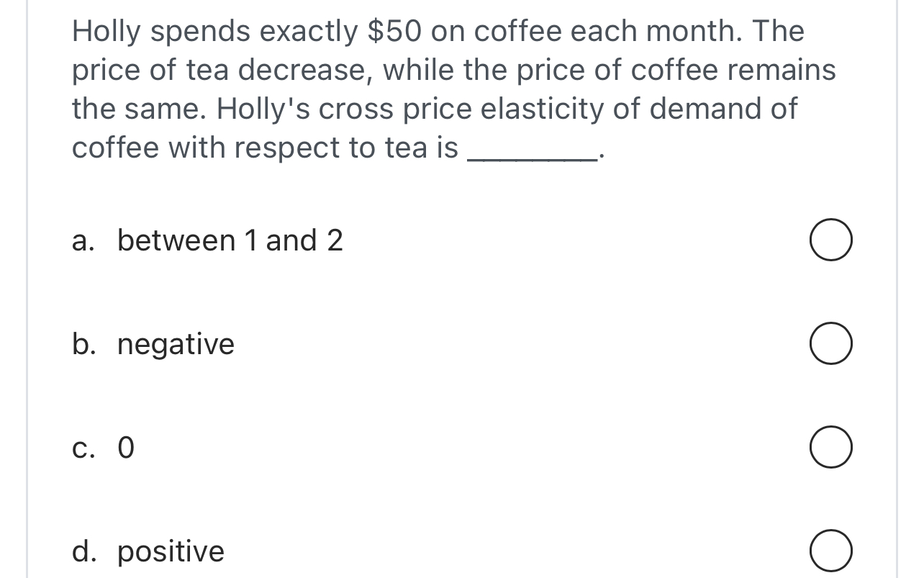Screen dimensions: 924x578
Task: Click the text label 'positive'
Action: pos(171,551)
